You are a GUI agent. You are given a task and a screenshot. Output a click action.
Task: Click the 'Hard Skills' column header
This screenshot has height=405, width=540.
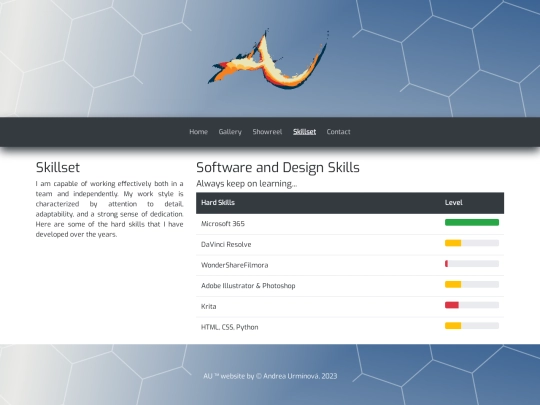pyautogui.click(x=318, y=203)
